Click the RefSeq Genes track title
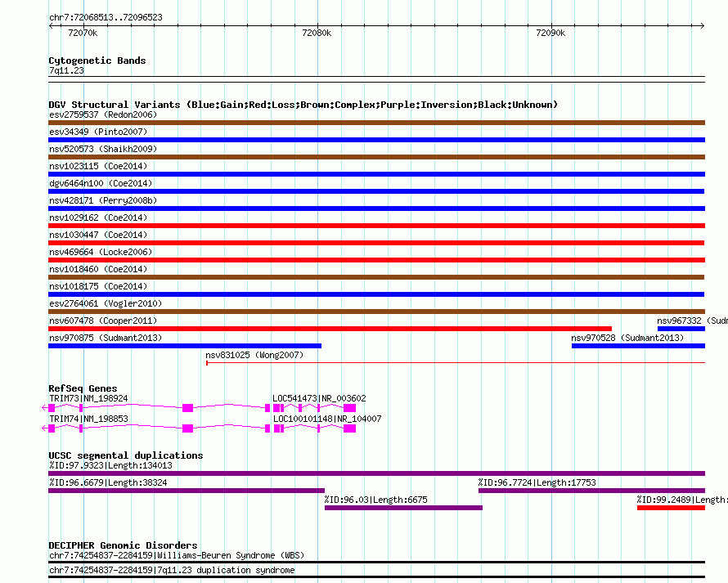The width and height of the screenshot is (728, 583). tap(83, 388)
